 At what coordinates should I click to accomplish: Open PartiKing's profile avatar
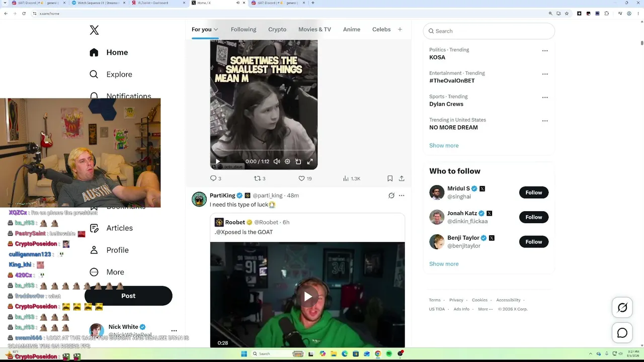coord(199,199)
